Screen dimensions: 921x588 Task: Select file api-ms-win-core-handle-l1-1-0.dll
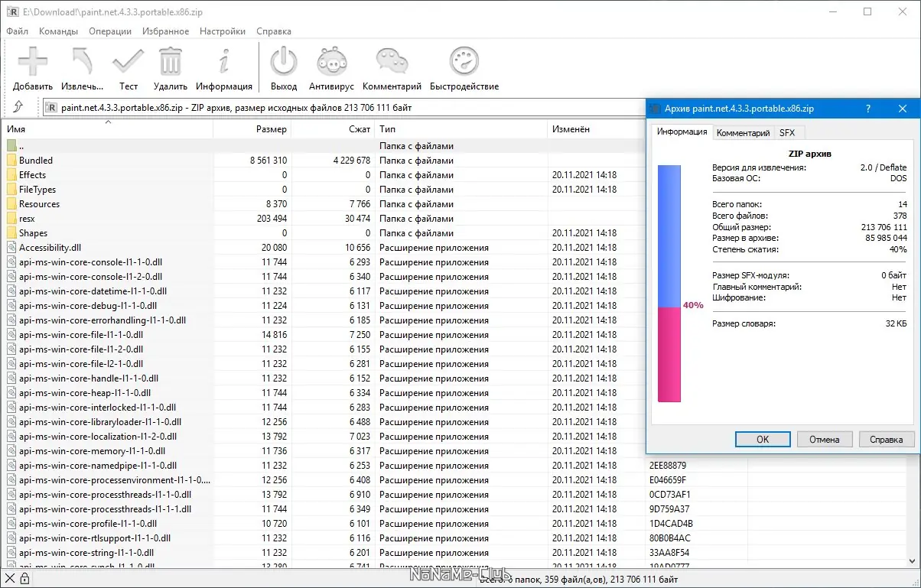pos(89,378)
